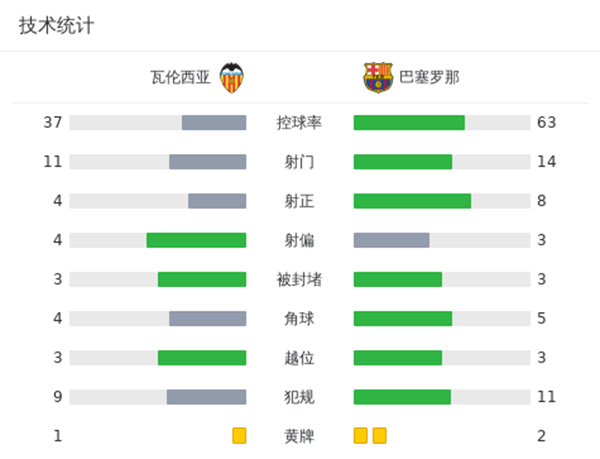Click the 越位 stat label
Viewport: 600px width, 459px height.
[299, 358]
